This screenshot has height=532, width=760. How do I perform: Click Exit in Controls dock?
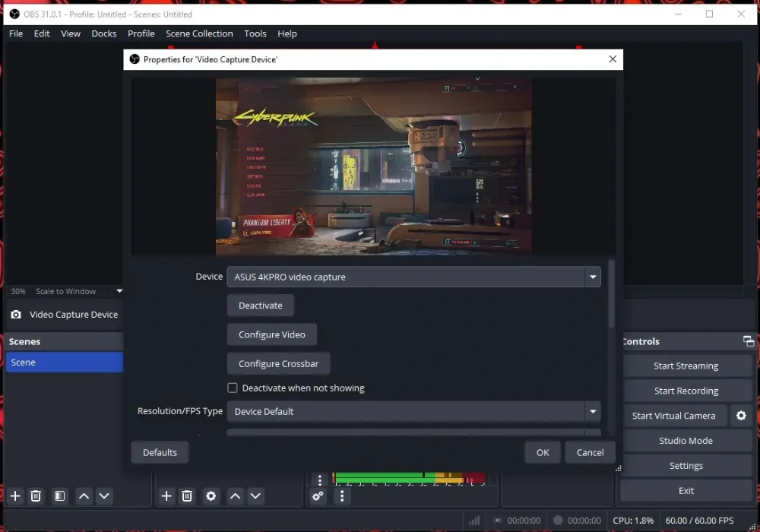coord(686,490)
